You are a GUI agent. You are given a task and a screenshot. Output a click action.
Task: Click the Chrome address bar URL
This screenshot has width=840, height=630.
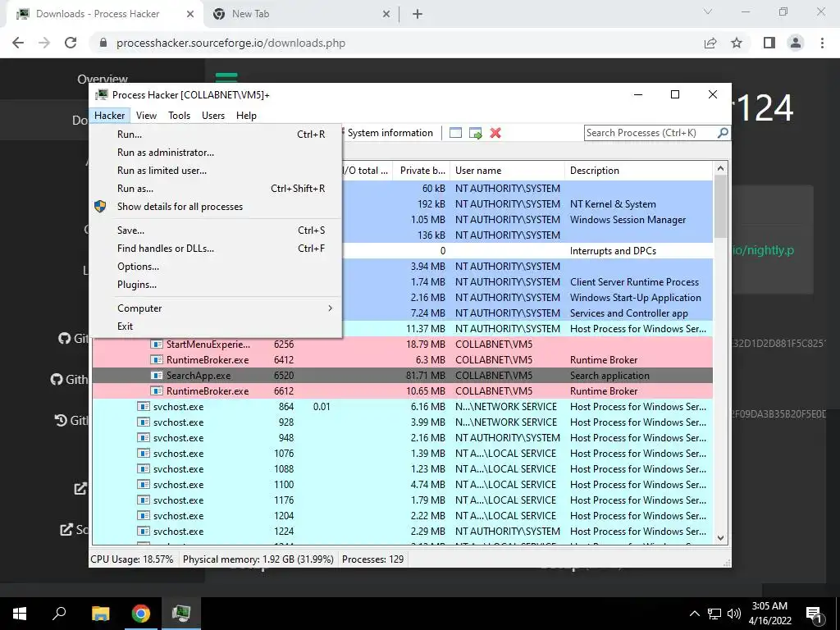tap(231, 43)
